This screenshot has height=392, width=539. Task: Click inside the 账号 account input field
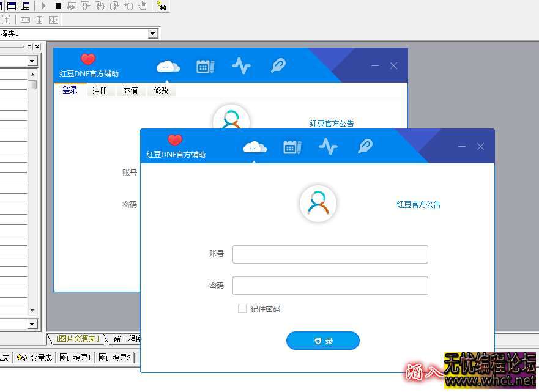[330, 254]
